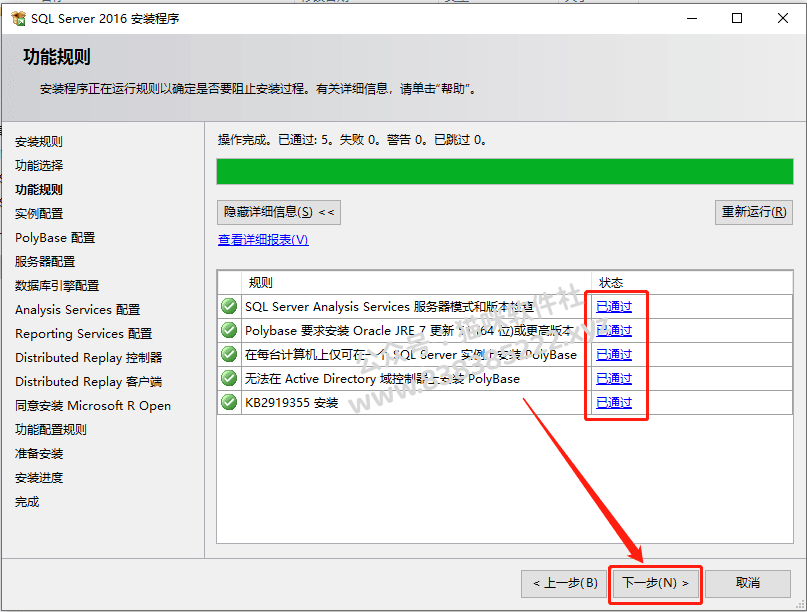Open 已通过 status for one-instance PolyBase rule
Screen dimensions: 807x612
pos(613,354)
